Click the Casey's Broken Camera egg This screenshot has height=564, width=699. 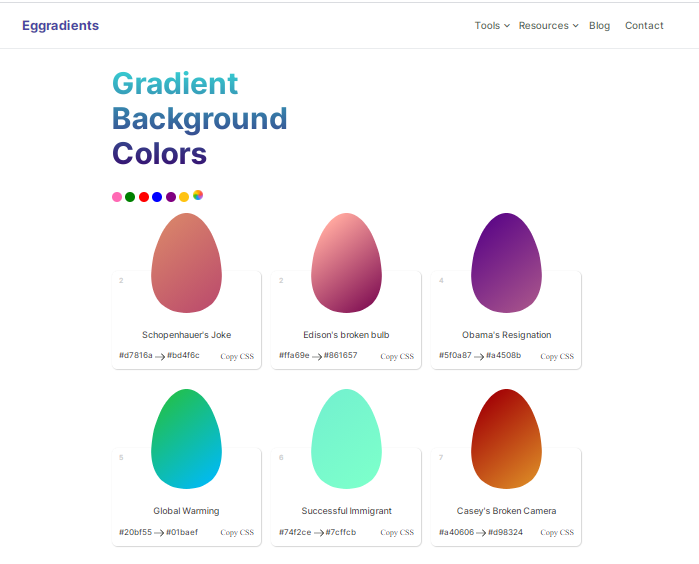506,439
